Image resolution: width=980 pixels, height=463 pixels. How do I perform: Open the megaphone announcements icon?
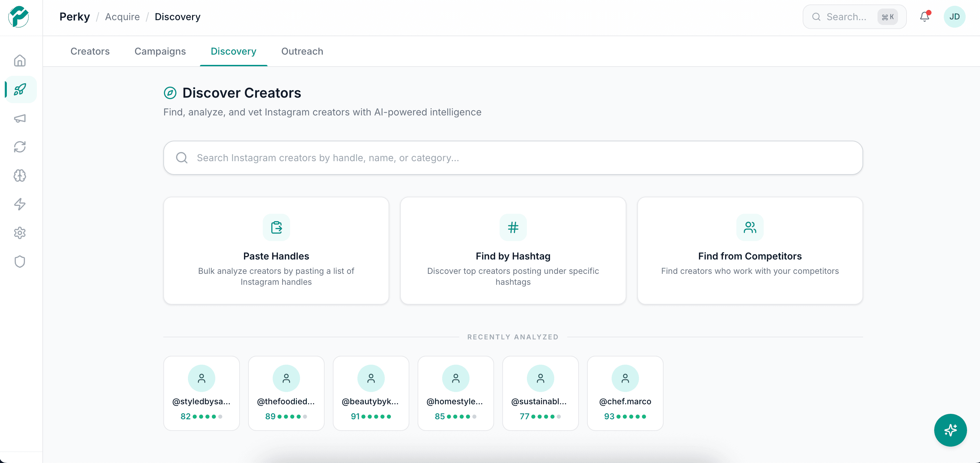coord(19,118)
